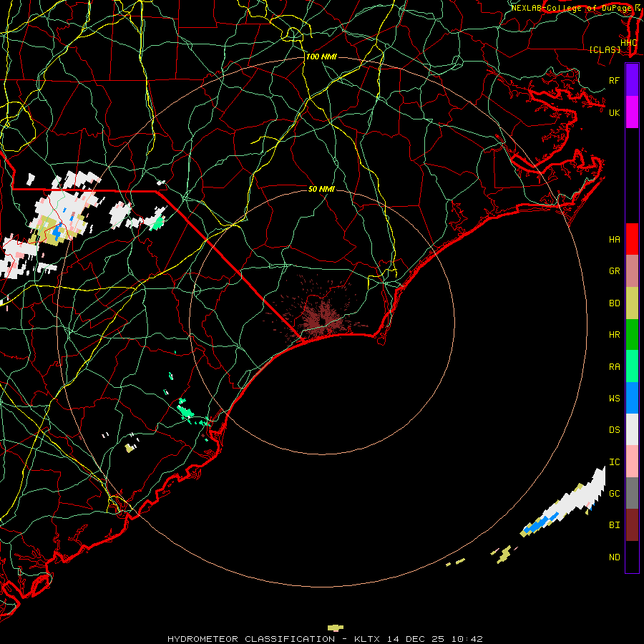Click the 10:42 timestamp in footer
Viewport: 644px width, 644px height.
click(x=467, y=639)
